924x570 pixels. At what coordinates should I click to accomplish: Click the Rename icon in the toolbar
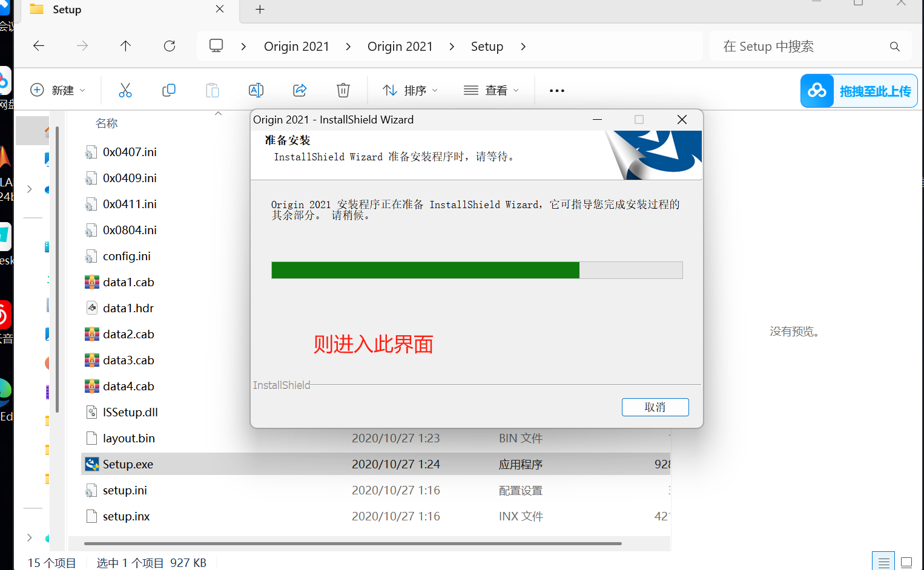[x=256, y=90]
